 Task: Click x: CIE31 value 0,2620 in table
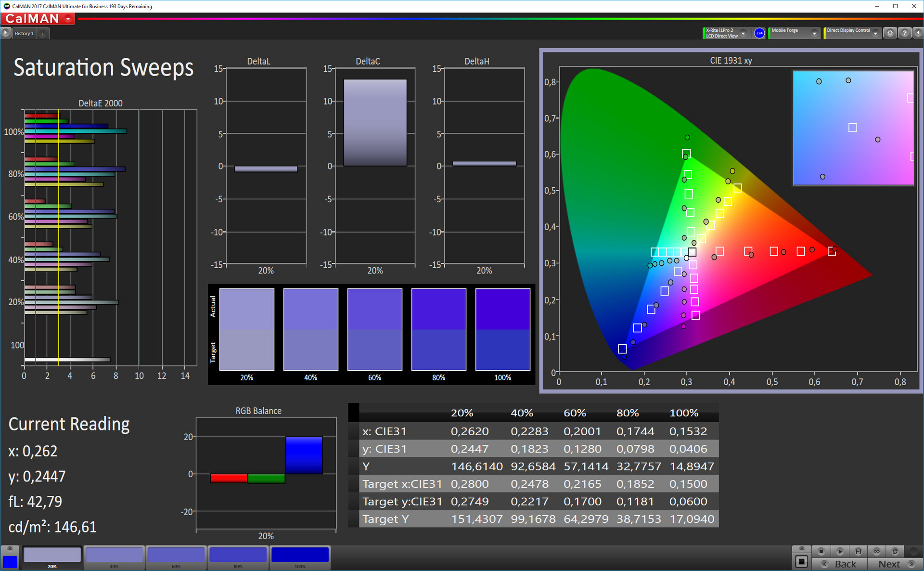[x=470, y=431]
